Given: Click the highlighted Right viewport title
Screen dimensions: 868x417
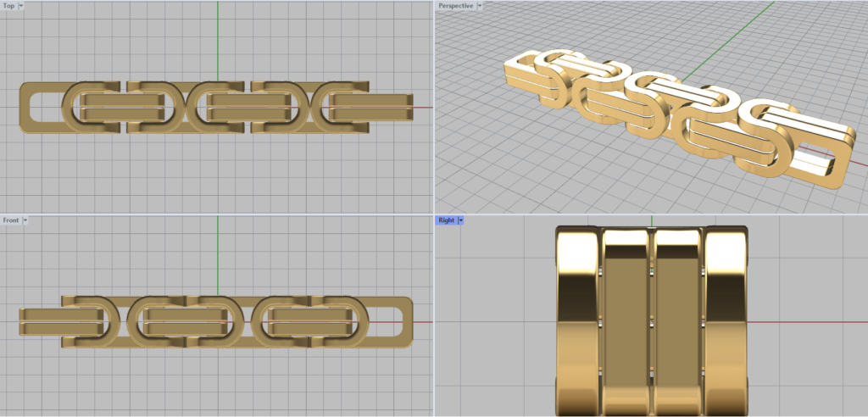Looking at the screenshot, I should (x=445, y=220).
